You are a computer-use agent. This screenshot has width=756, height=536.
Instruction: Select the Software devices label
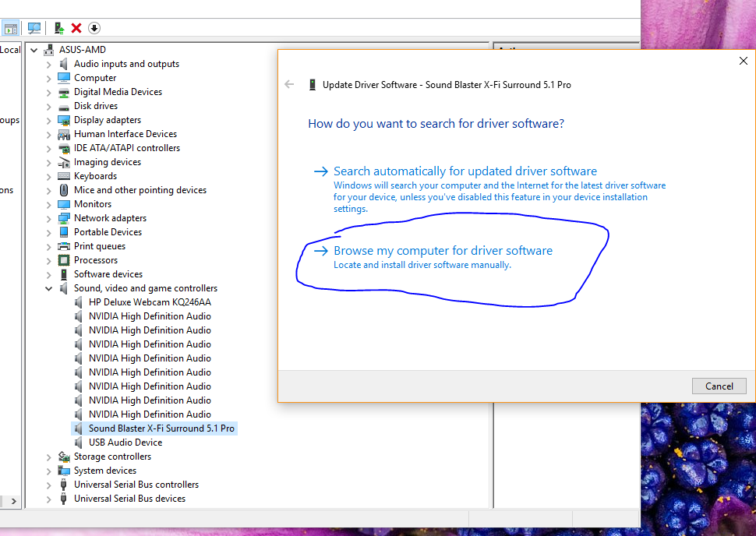pyautogui.click(x=108, y=274)
